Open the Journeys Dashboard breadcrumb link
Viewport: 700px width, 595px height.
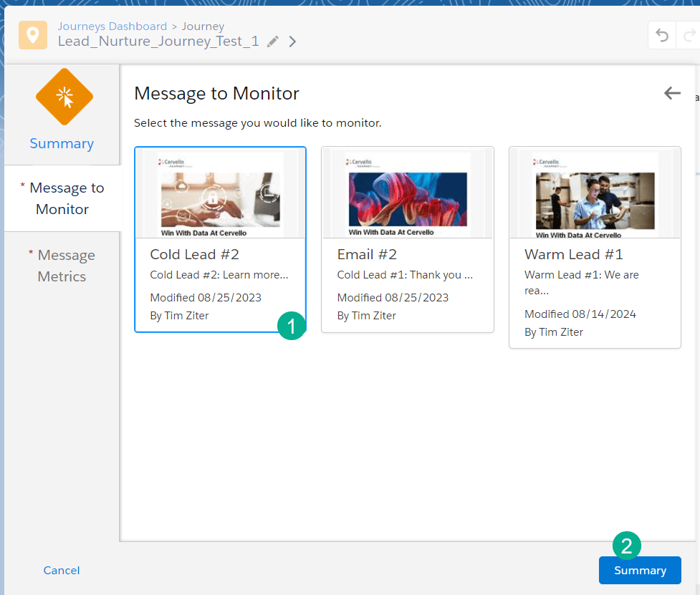112,26
